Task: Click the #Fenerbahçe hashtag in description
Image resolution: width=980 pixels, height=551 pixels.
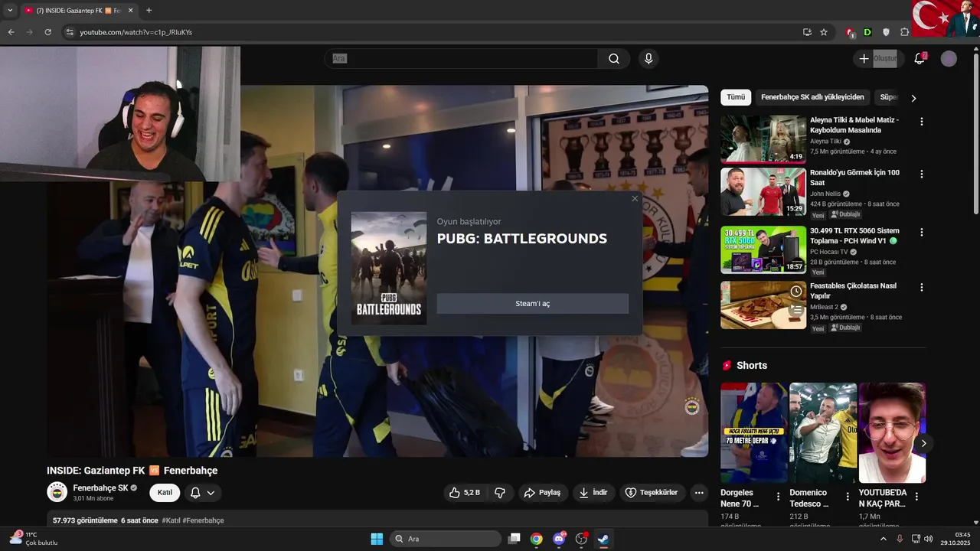Action: pyautogui.click(x=203, y=520)
